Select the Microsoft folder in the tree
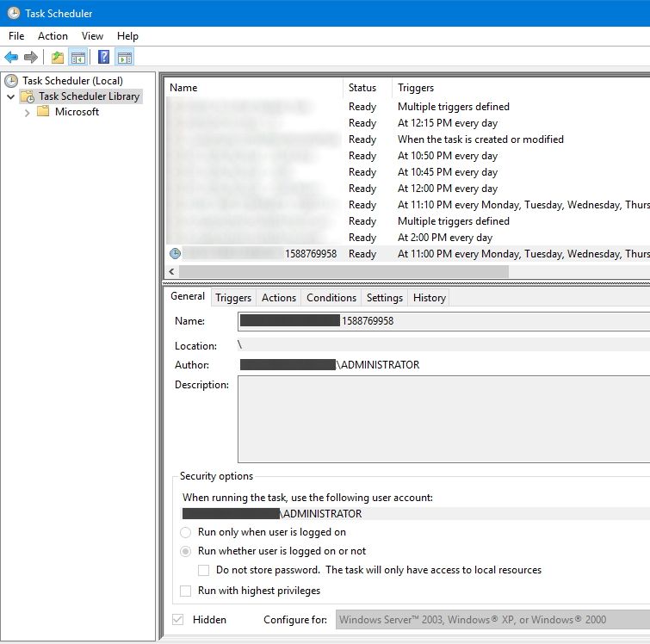 (x=77, y=112)
